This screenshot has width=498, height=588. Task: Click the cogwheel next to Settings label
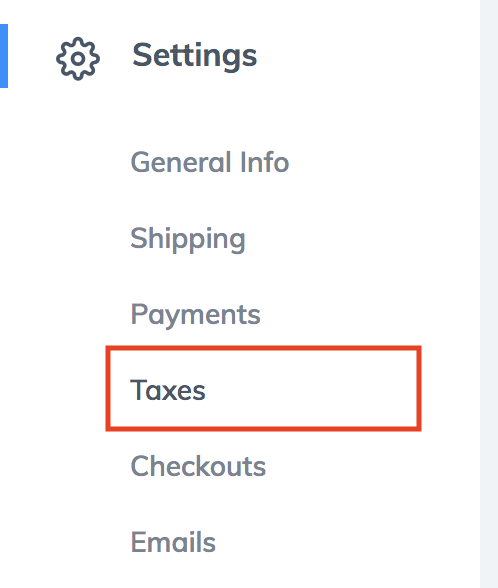[78, 58]
